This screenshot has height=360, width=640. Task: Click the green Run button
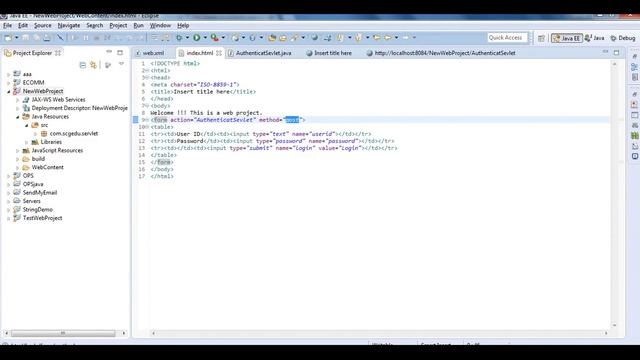(197, 38)
